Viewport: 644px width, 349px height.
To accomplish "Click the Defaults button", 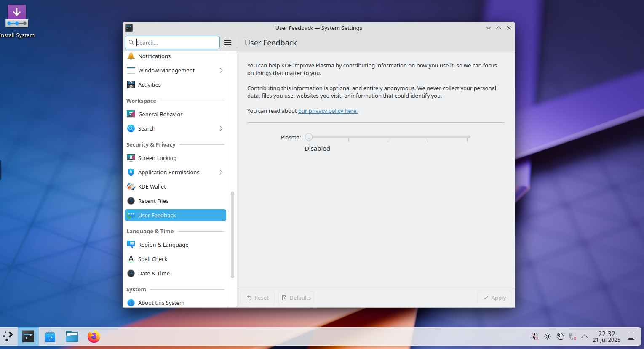I will click(x=296, y=298).
